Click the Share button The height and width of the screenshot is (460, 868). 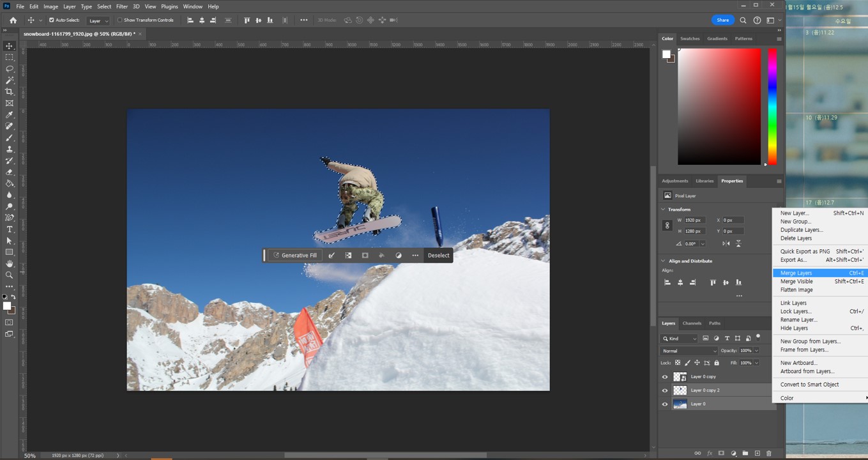tap(723, 20)
